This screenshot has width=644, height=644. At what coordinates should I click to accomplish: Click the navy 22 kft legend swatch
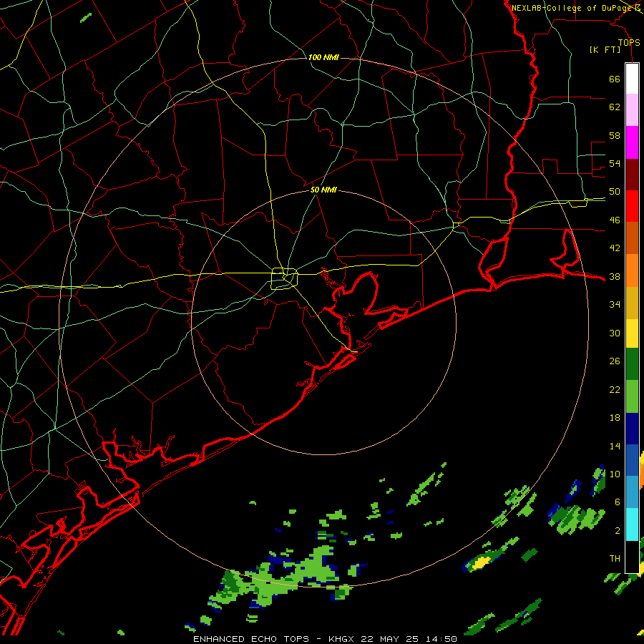coord(632,429)
